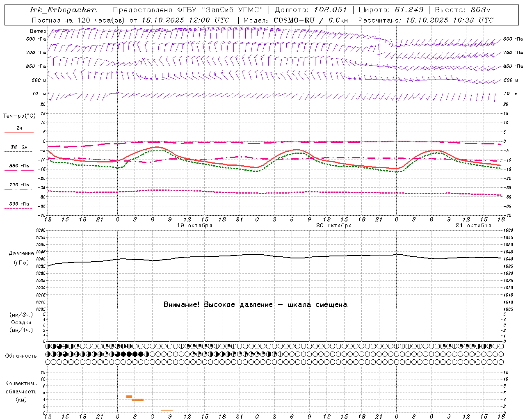This screenshot has width=525, height=420.
Task: Click the Конвективн. облачность label
Action: [21, 388]
